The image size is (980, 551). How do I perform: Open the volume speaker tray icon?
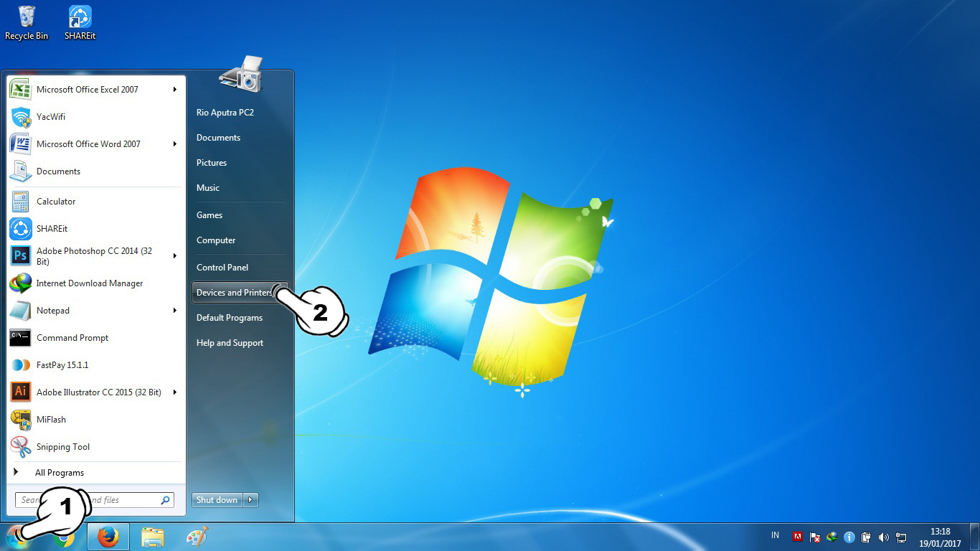click(883, 537)
